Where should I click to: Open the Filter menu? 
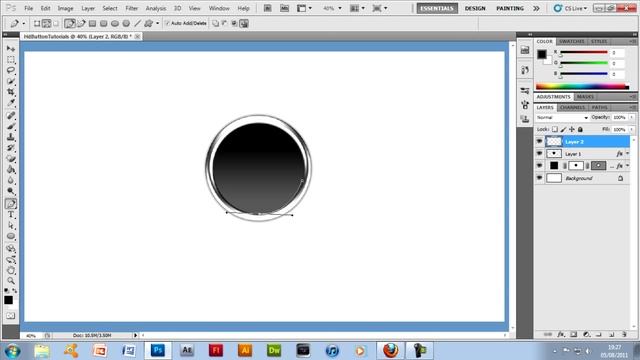131,8
